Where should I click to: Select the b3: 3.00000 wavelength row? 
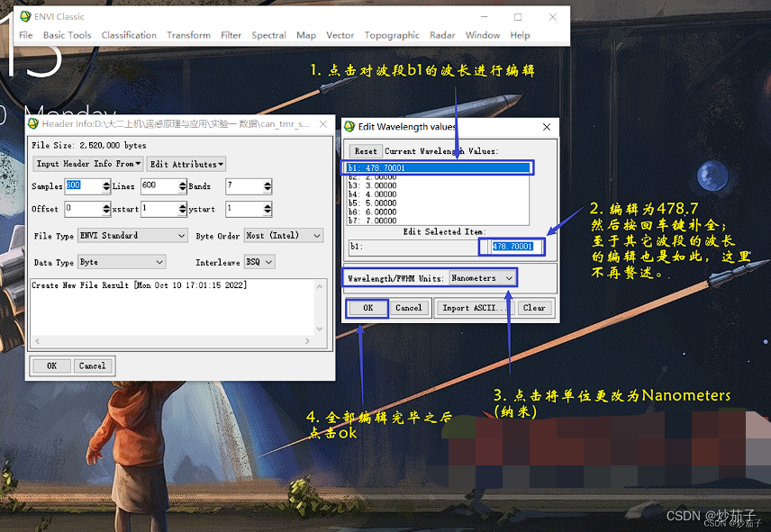438,185
